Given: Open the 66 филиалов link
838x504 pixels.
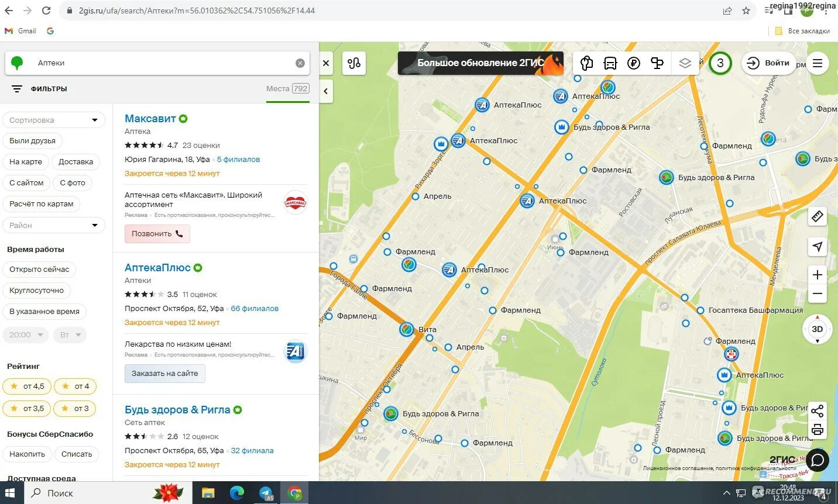Looking at the screenshot, I should click(255, 309).
